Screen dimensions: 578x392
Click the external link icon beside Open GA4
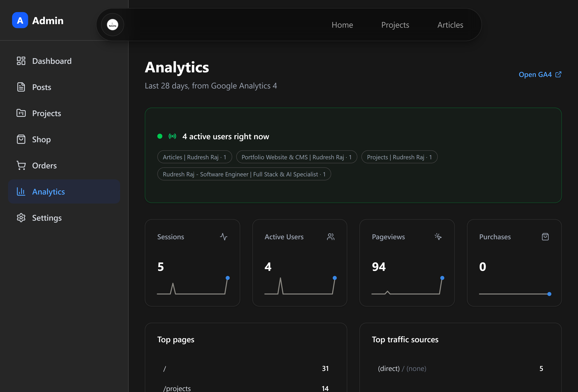click(558, 74)
